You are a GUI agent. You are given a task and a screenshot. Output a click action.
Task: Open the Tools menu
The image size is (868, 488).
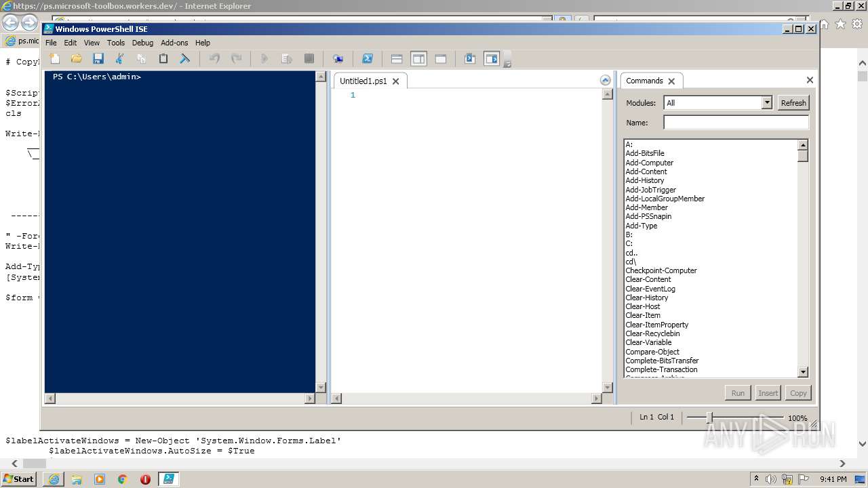pyautogui.click(x=116, y=43)
